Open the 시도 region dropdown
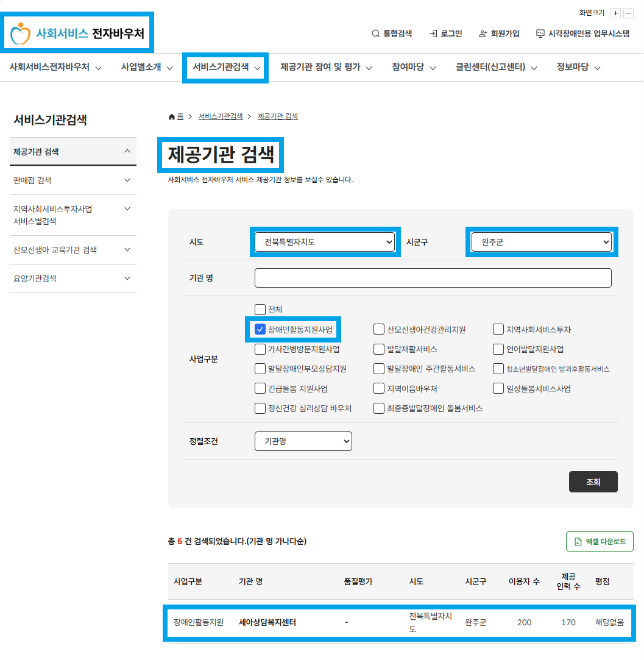644x660 pixels. (x=325, y=241)
